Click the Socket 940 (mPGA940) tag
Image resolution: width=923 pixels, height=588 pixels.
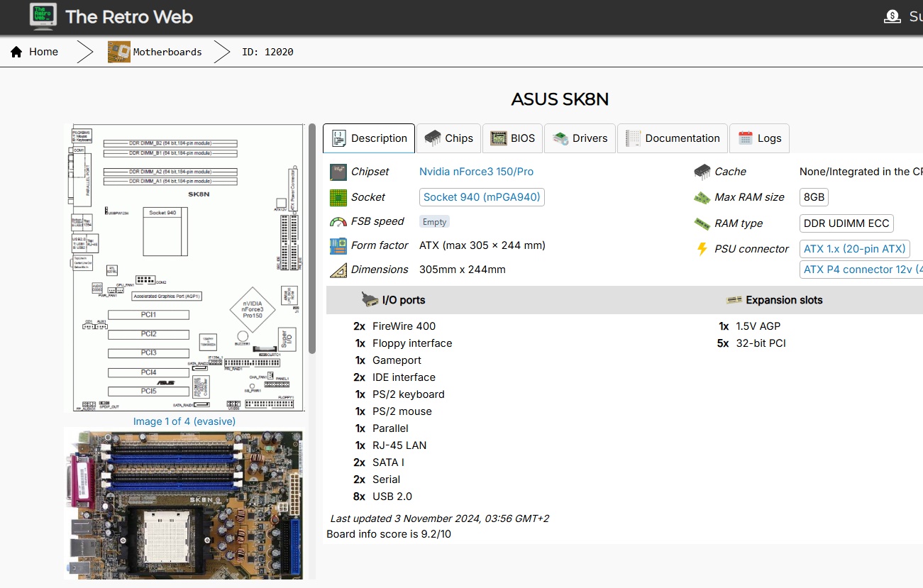pos(482,197)
